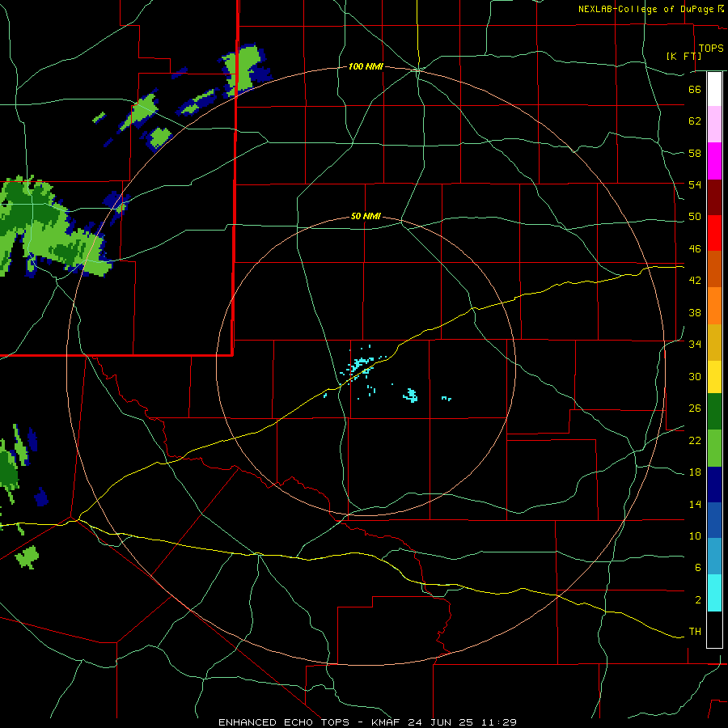This screenshot has width=728, height=728.
Task: Click the medium blue 10-14 kft swatch
Action: [x=714, y=520]
